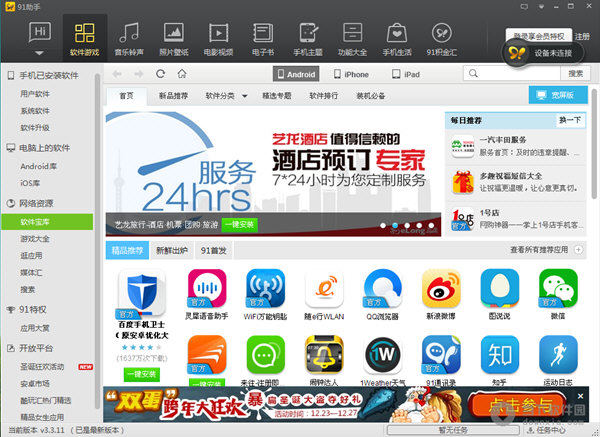Go back with the left arrow
The width and height of the screenshot is (600, 437).
(x=117, y=74)
